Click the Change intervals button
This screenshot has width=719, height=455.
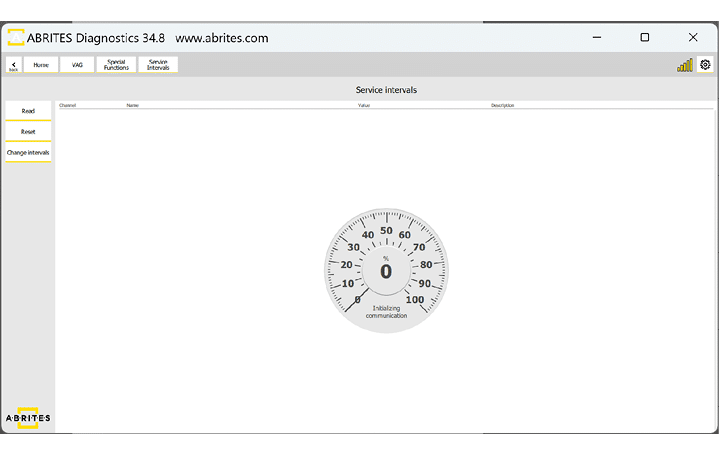[x=28, y=153]
